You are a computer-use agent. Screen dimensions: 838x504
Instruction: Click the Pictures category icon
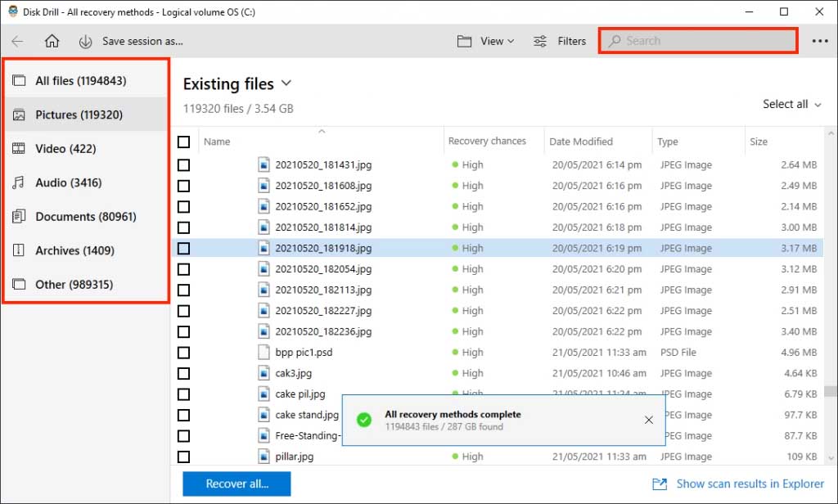click(19, 115)
